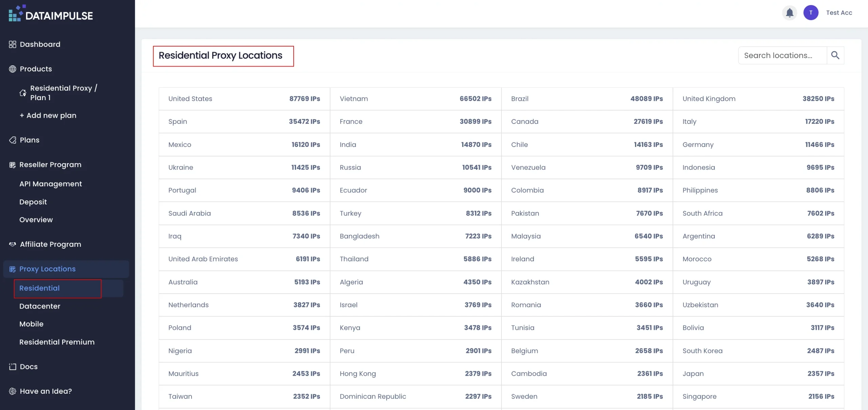Select Mobile proxy locations
The height and width of the screenshot is (410, 868).
pyautogui.click(x=31, y=324)
